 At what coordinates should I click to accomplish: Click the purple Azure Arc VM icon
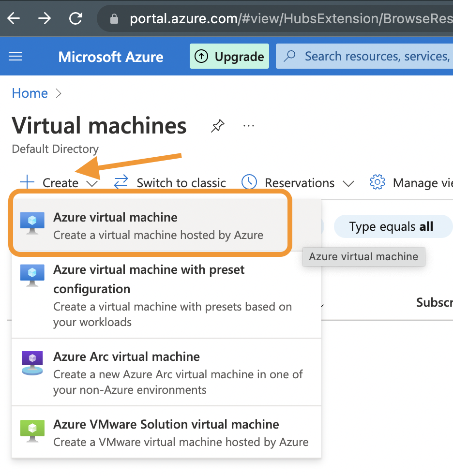[x=32, y=363]
